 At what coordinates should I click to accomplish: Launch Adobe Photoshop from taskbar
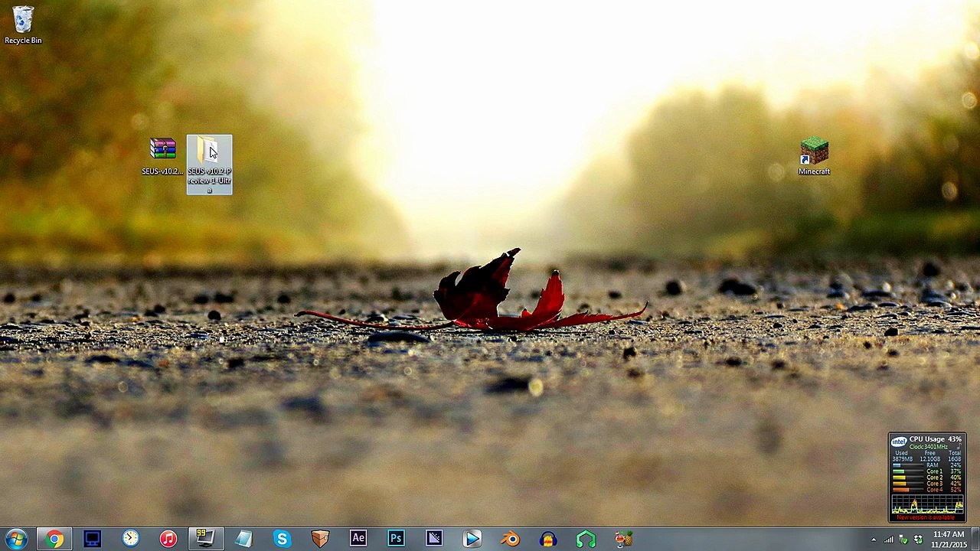(396, 539)
